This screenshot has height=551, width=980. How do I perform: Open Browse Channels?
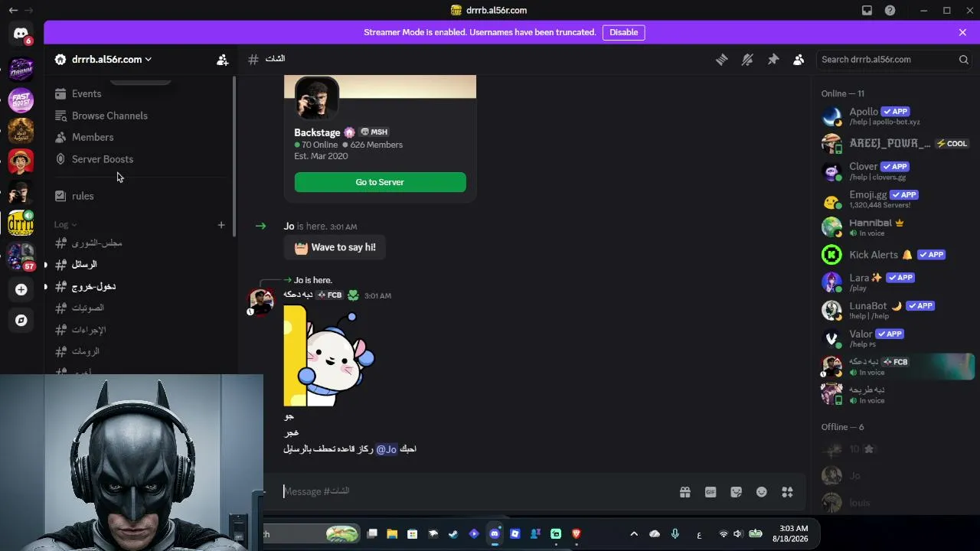click(x=139, y=116)
